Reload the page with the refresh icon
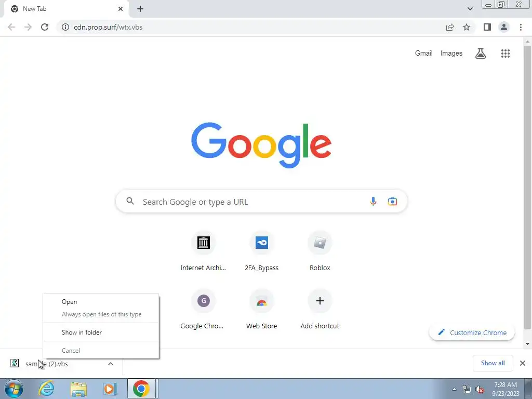 (45, 27)
